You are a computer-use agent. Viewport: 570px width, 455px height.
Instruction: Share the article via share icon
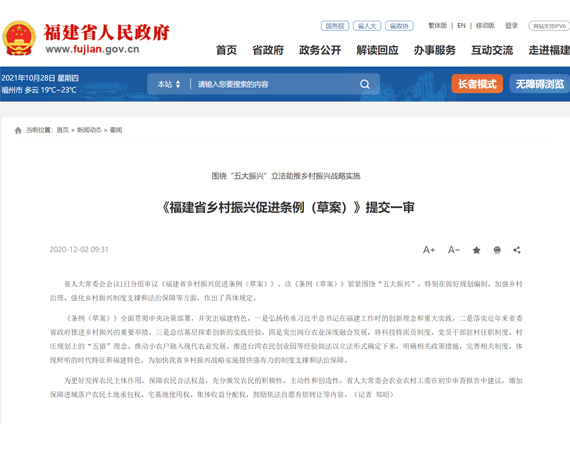pos(517,250)
